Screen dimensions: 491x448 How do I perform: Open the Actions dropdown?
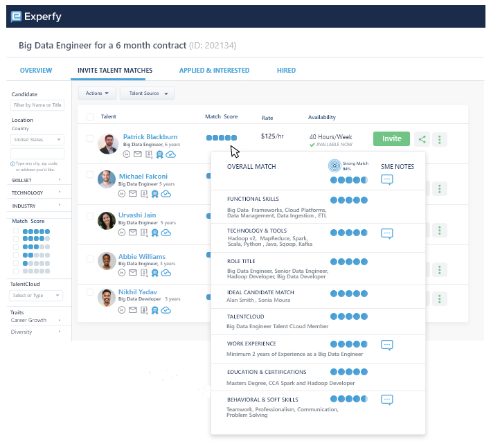click(x=97, y=93)
